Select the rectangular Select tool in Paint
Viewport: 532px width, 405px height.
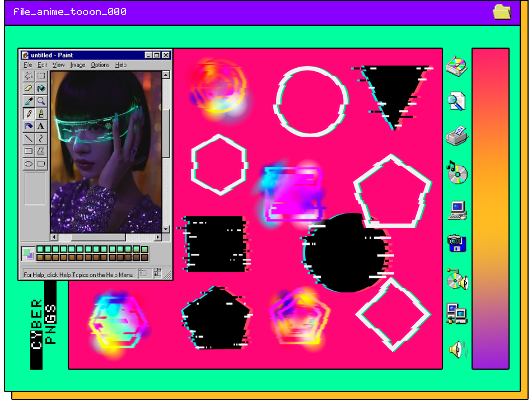41,76
